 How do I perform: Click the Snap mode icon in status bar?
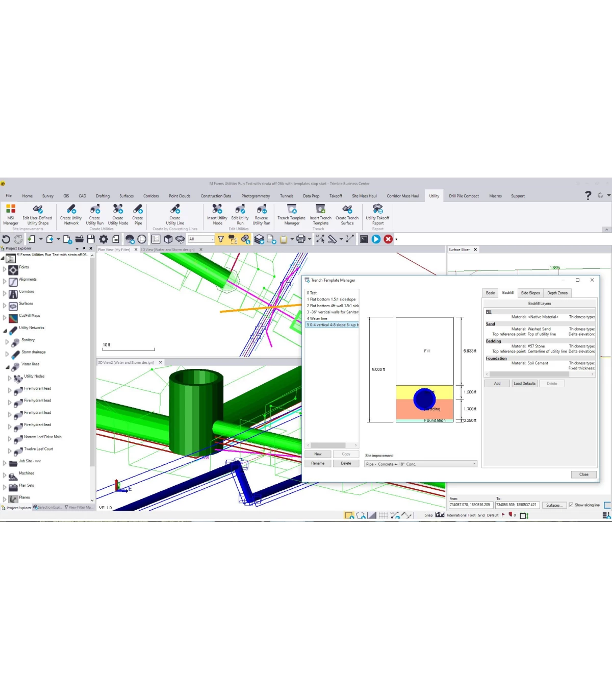point(440,515)
